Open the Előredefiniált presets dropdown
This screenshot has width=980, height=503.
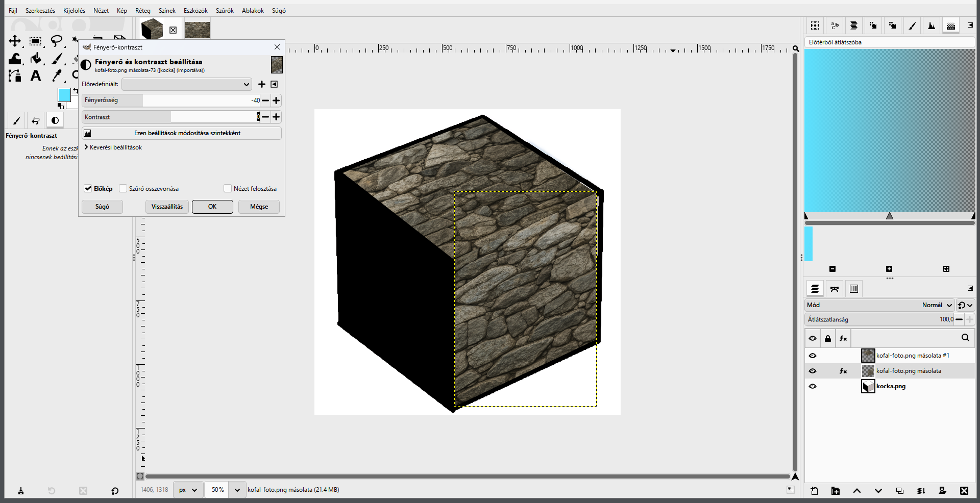point(187,84)
